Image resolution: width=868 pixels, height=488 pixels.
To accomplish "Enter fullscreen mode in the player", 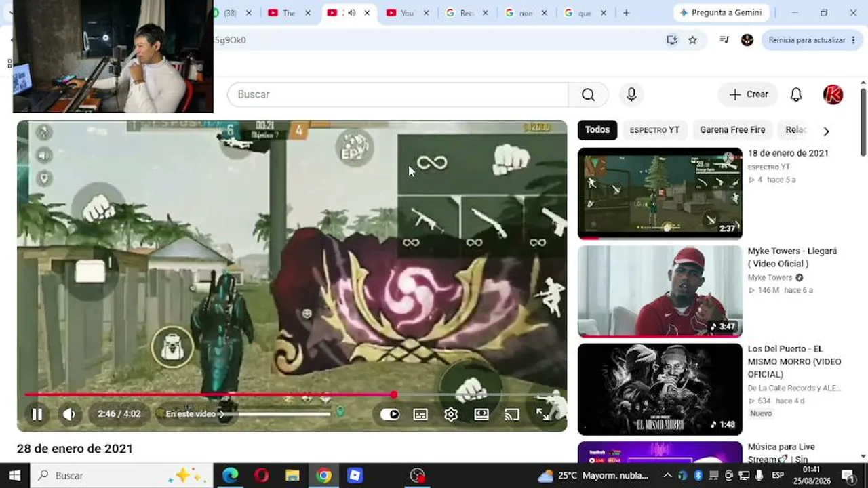I will tap(542, 414).
